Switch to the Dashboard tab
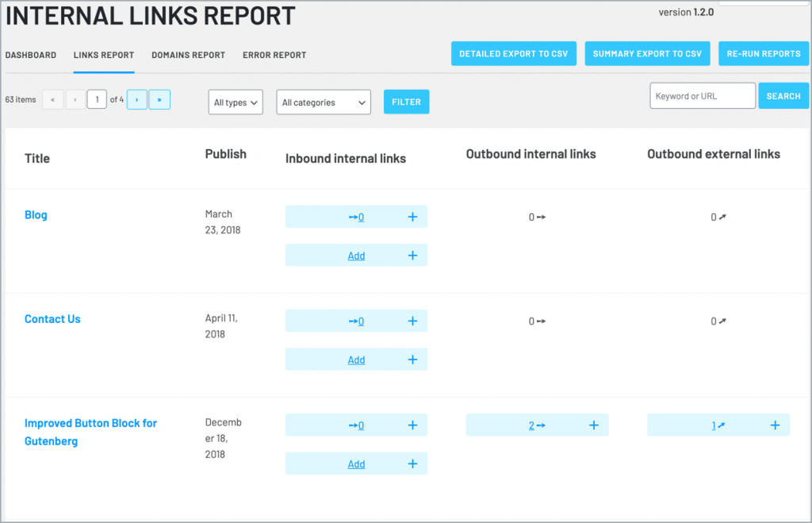The image size is (812, 523). tap(31, 56)
